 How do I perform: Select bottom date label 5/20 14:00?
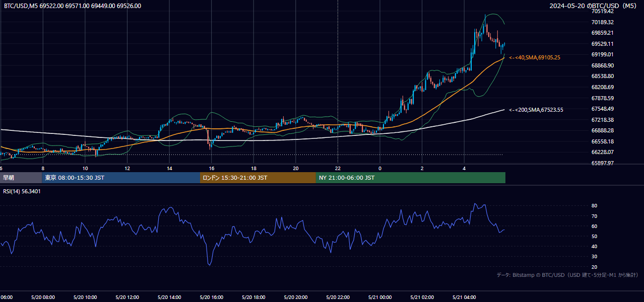pyautogui.click(x=169, y=297)
